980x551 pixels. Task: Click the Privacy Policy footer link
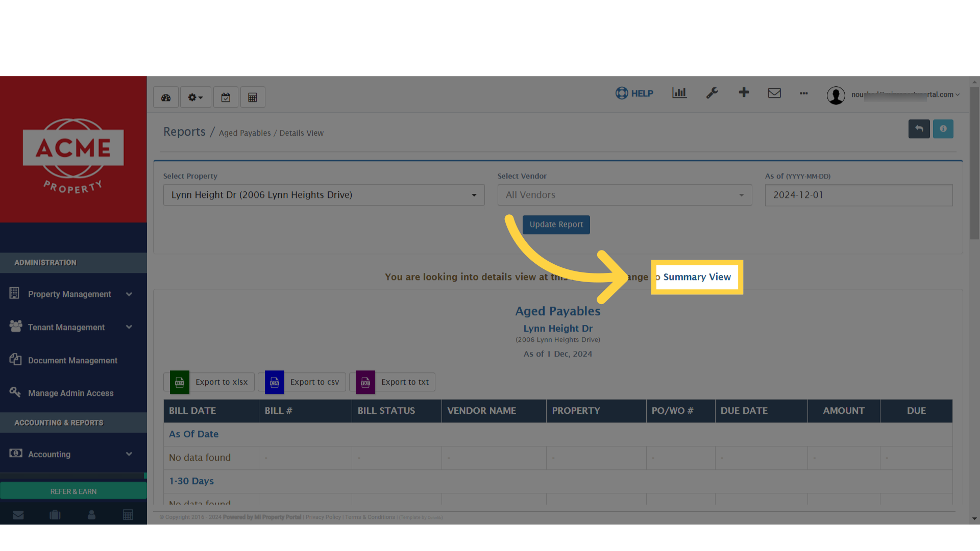point(323,517)
